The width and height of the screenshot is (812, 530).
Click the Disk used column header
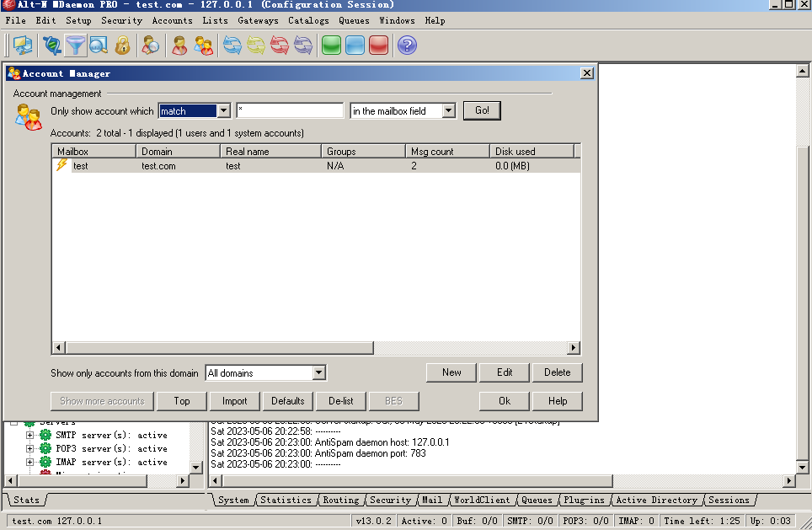click(x=532, y=152)
